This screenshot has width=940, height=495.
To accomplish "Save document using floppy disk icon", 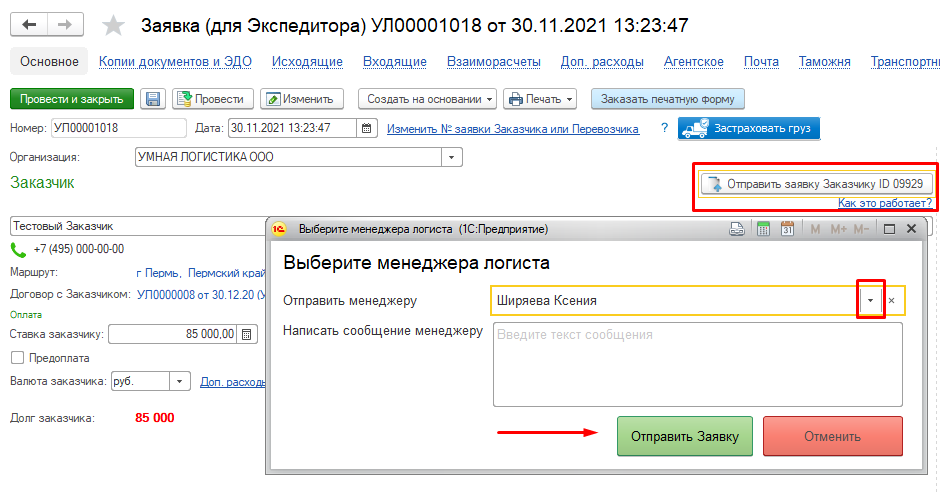I will pos(153,99).
